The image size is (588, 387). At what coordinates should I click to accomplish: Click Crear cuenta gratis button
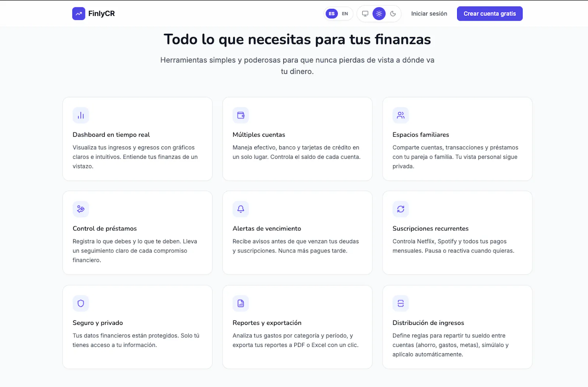click(490, 14)
